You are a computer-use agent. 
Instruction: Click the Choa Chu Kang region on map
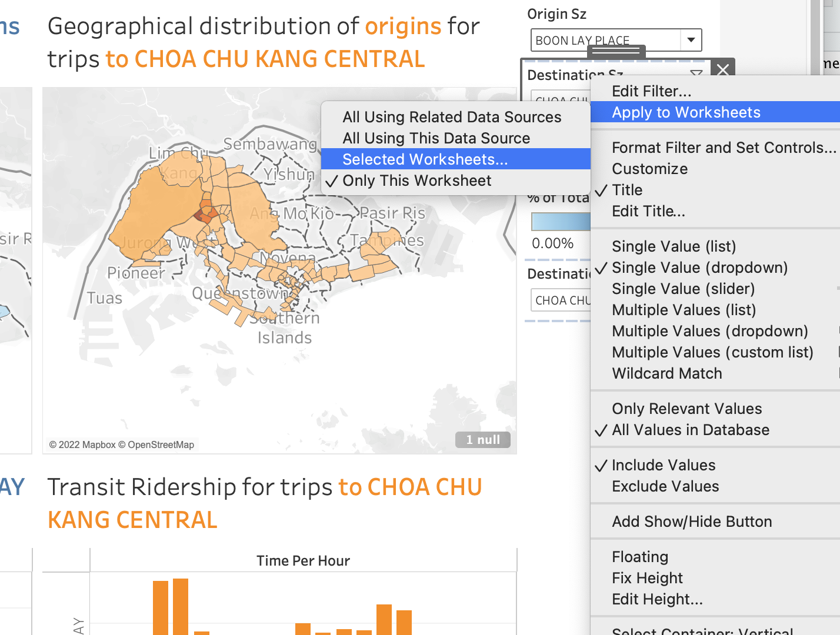pos(205,213)
